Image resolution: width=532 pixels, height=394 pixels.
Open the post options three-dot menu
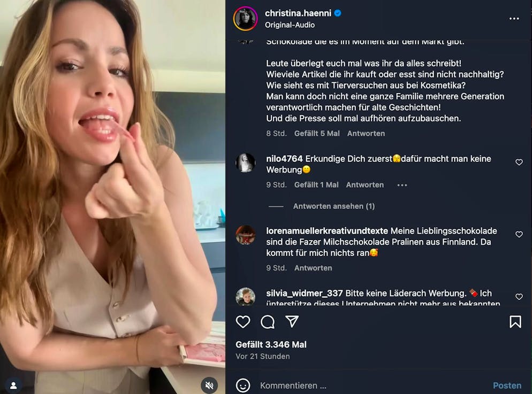pyautogui.click(x=515, y=19)
